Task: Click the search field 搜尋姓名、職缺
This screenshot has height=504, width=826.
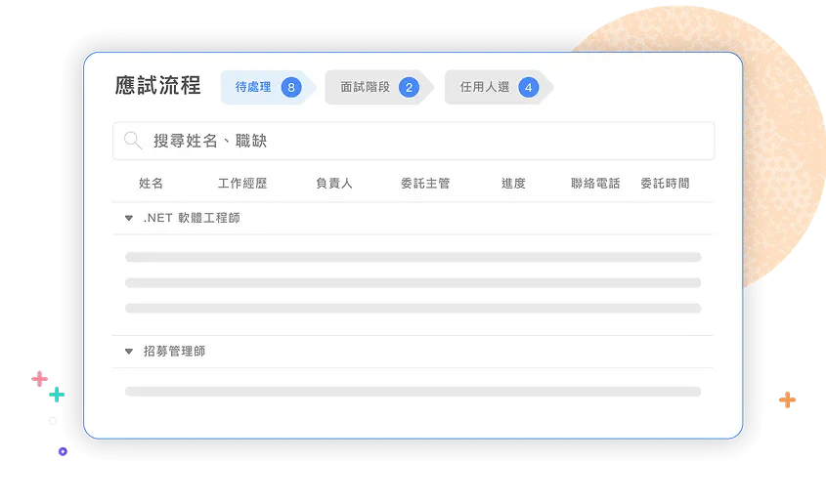Action: (x=413, y=141)
